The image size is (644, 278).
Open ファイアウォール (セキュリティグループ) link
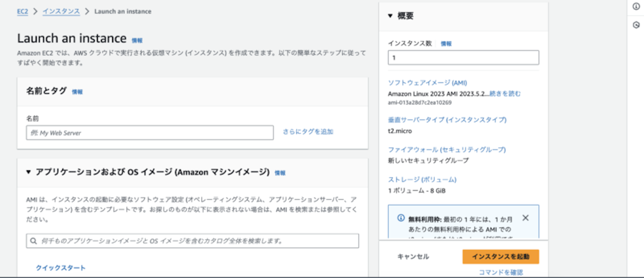447,150
